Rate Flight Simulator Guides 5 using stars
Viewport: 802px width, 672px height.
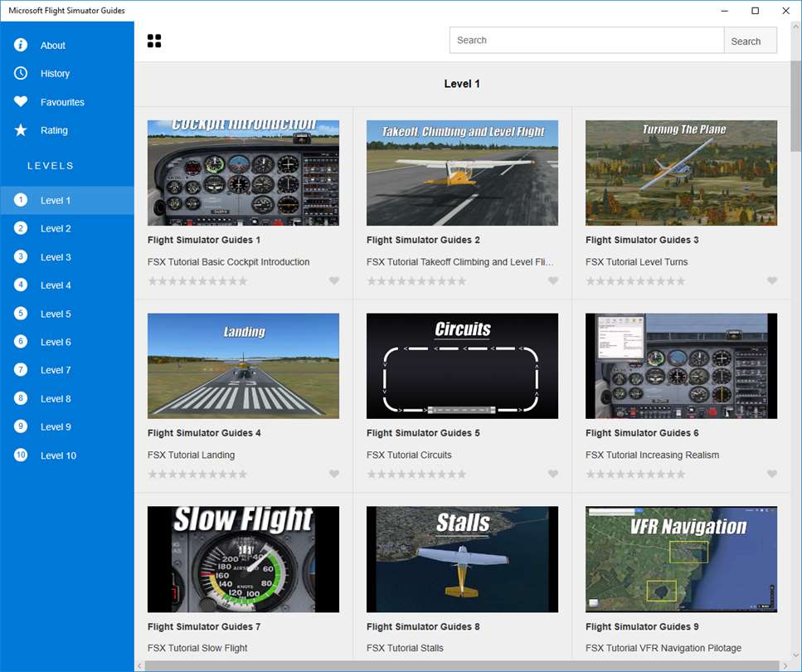(x=416, y=474)
